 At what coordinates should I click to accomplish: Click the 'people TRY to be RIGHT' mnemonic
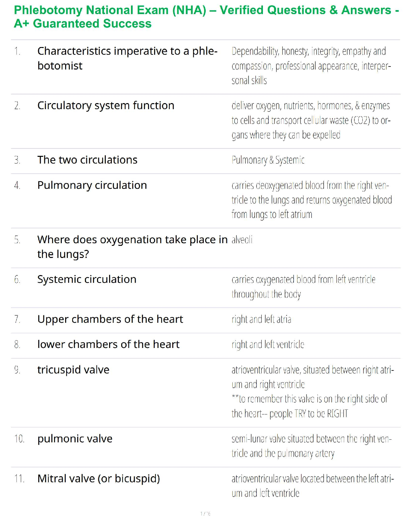(308, 413)
